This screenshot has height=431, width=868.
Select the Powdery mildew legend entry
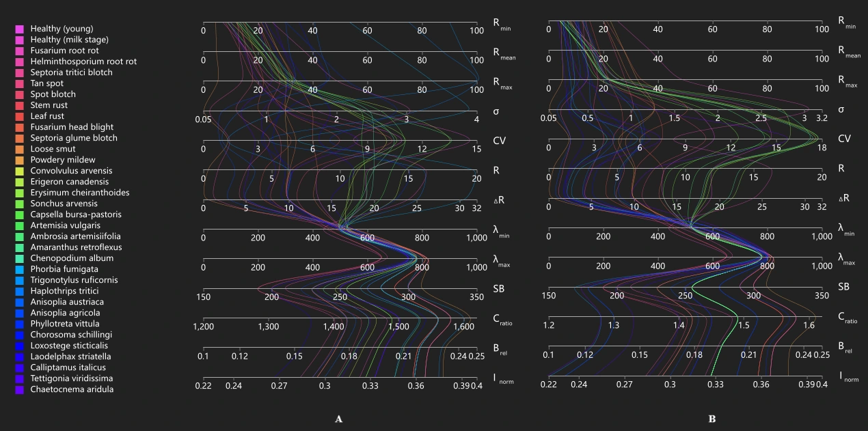tap(62, 160)
